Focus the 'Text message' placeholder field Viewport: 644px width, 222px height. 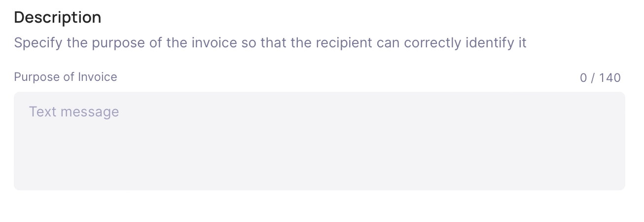[320, 141]
